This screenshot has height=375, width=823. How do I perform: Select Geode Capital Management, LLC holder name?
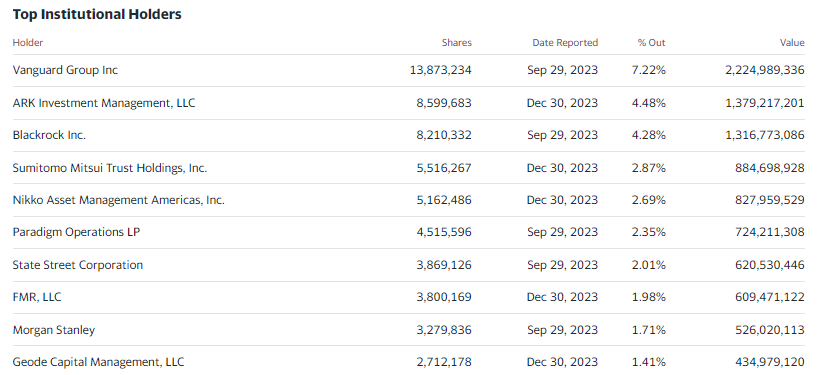pos(98,362)
